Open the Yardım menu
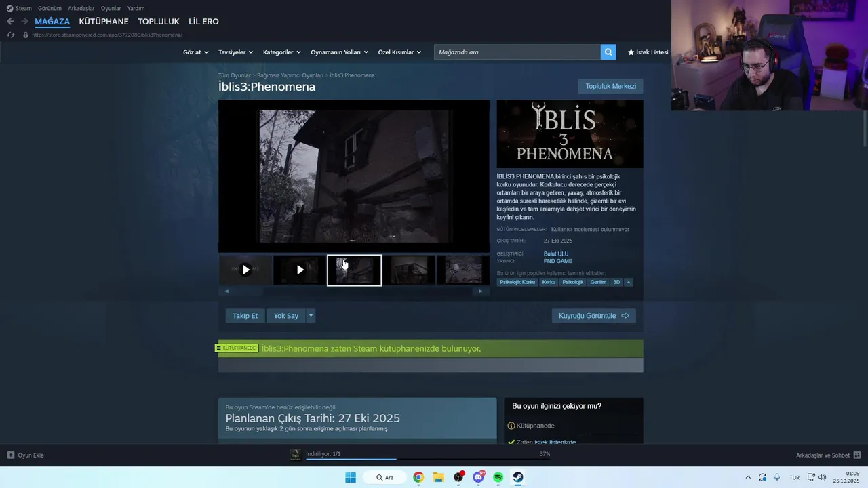Screen dimensions: 868x488 (x=136, y=9)
